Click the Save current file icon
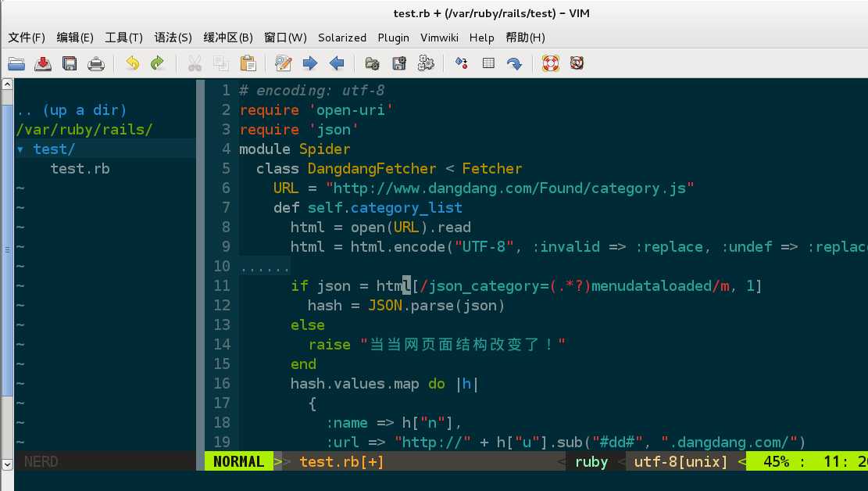The image size is (868, 491). 43,64
